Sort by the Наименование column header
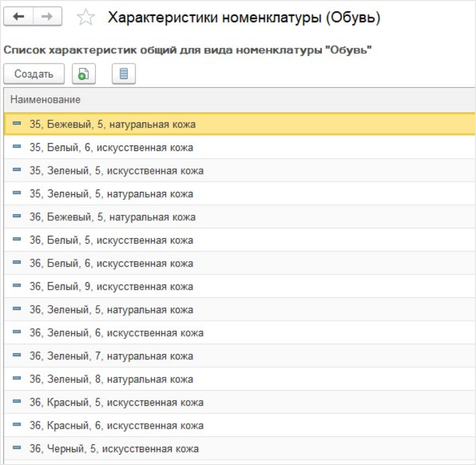Screen dimensions: 476x465 pos(46,100)
